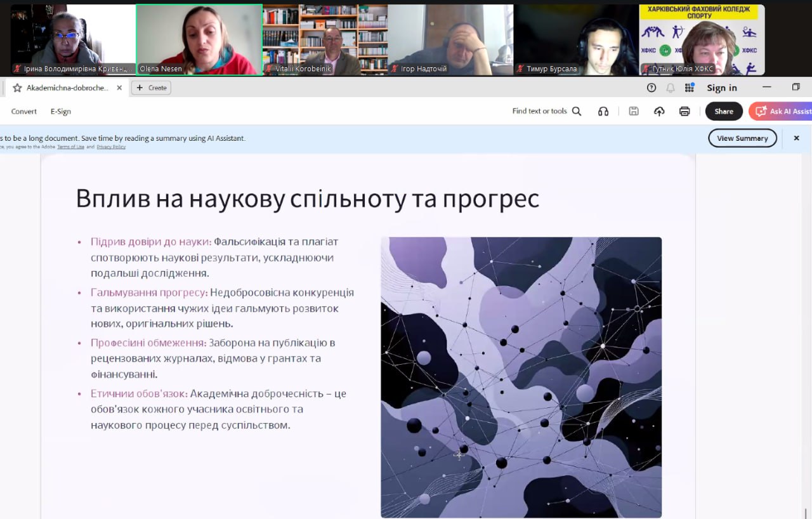Click the search magnifier next to Find text
This screenshot has width=812, height=519.
[x=577, y=111]
